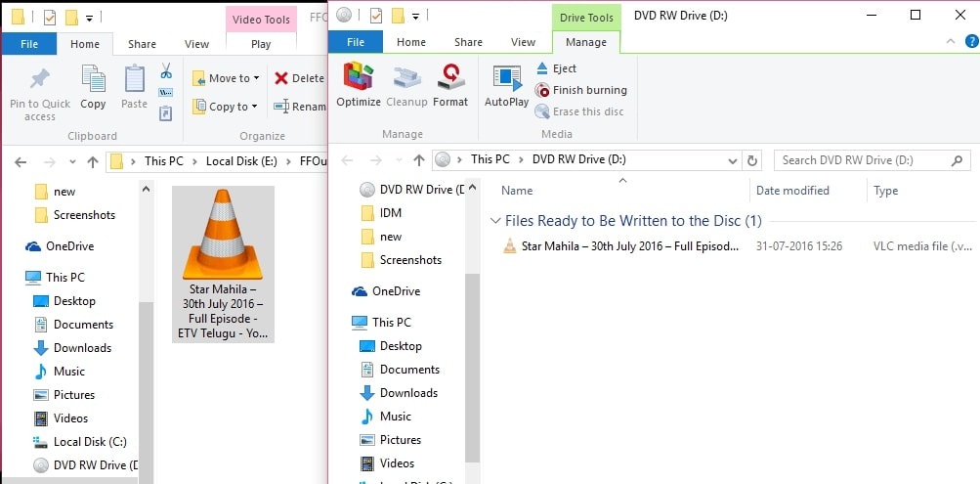The image size is (980, 484).
Task: Click Finish burning in Media group
Action: (x=580, y=90)
